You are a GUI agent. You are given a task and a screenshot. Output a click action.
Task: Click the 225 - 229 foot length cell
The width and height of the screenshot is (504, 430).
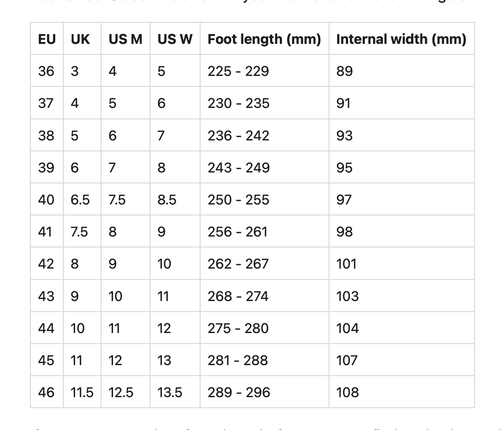pyautogui.click(x=238, y=71)
